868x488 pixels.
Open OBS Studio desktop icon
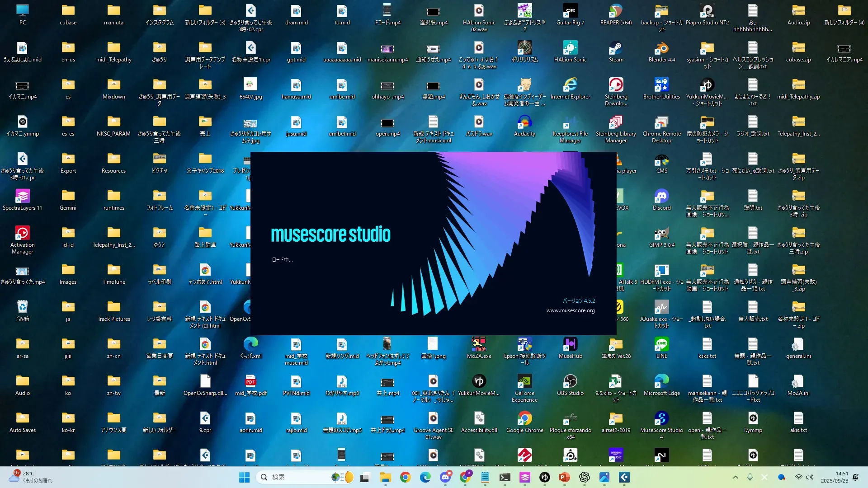[570, 382]
